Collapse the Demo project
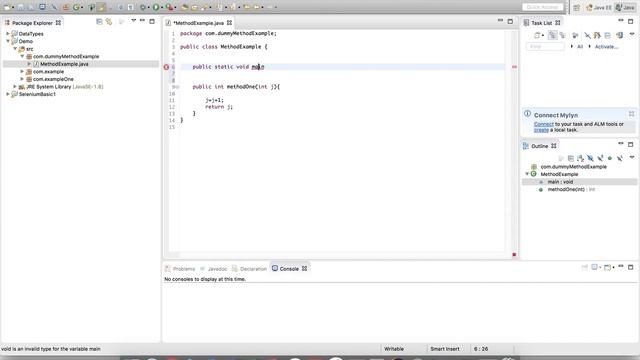 (8, 41)
